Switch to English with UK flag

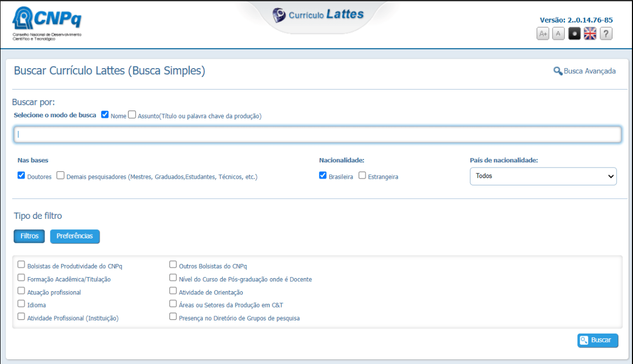coord(591,34)
